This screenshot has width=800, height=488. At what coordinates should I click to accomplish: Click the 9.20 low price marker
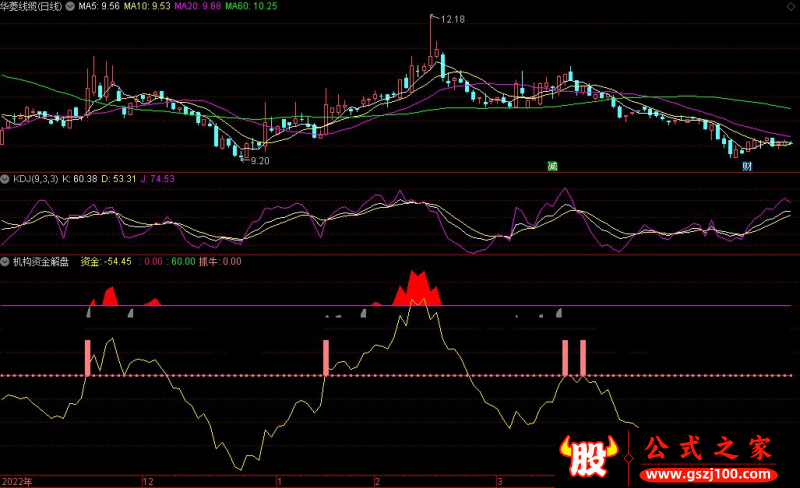[259, 160]
